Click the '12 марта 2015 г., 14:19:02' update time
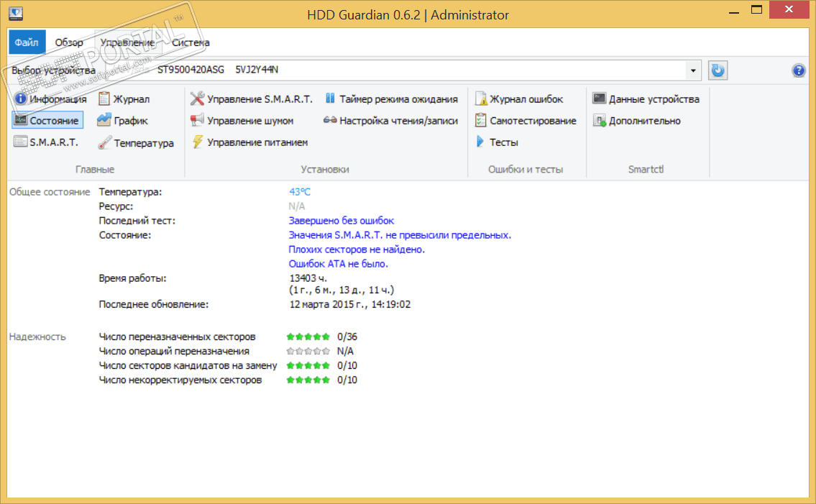Screen dimensions: 816x504 point(349,304)
